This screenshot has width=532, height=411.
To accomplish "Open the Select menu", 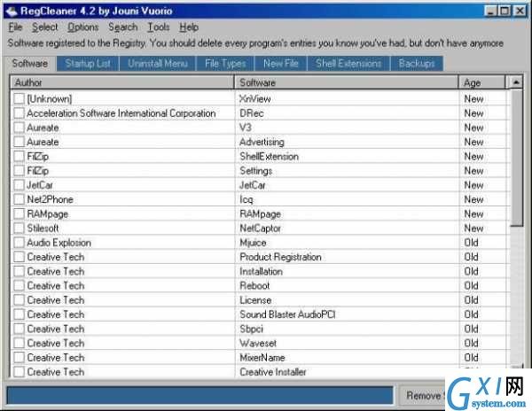I will click(x=45, y=27).
